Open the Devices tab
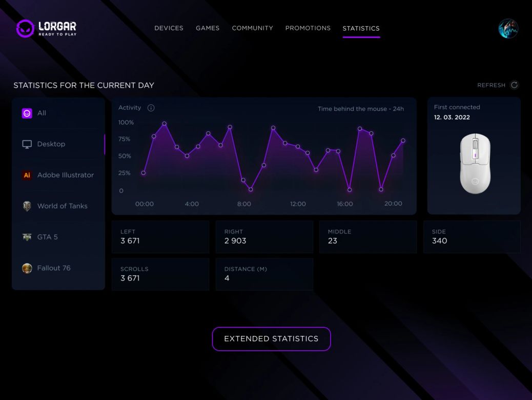This screenshot has width=532, height=400. pos(169,28)
